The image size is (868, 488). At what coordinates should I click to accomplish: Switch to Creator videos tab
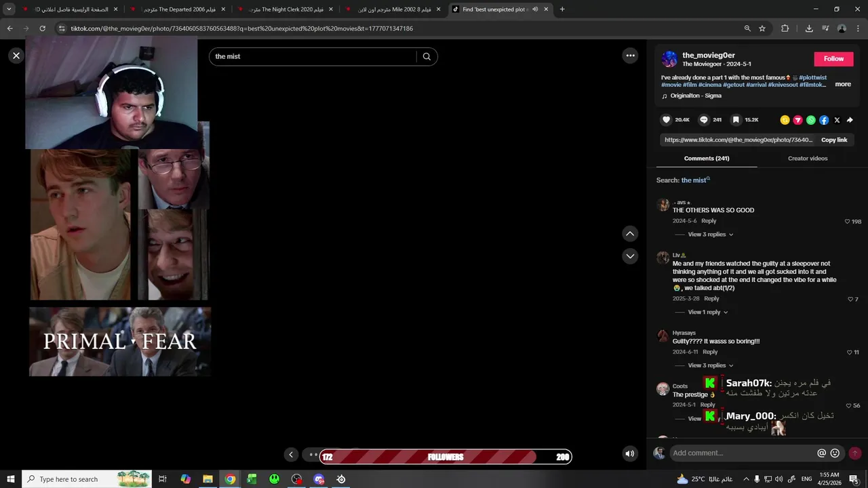(x=808, y=159)
